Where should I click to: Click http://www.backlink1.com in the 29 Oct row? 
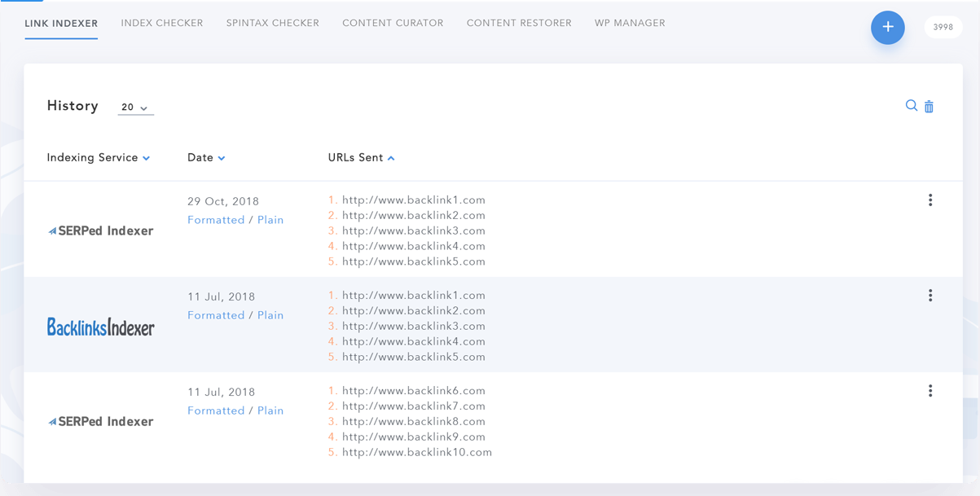[x=414, y=200]
